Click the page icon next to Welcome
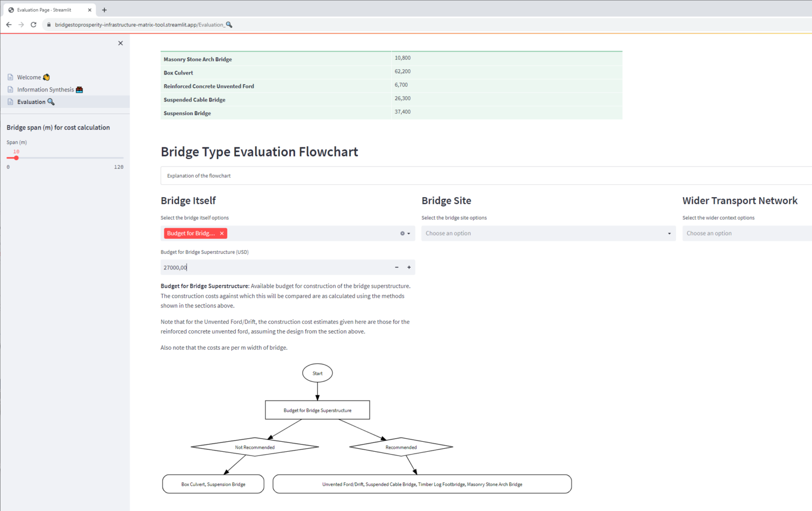The image size is (812, 511). click(x=10, y=77)
